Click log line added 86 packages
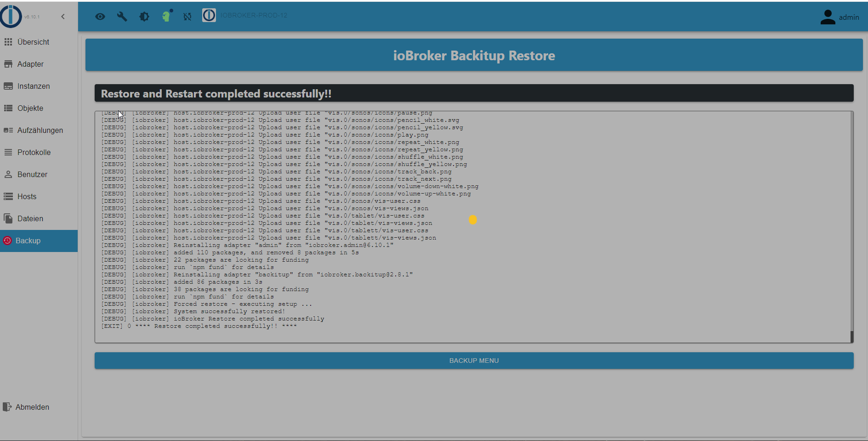868x441 pixels. [182, 282]
